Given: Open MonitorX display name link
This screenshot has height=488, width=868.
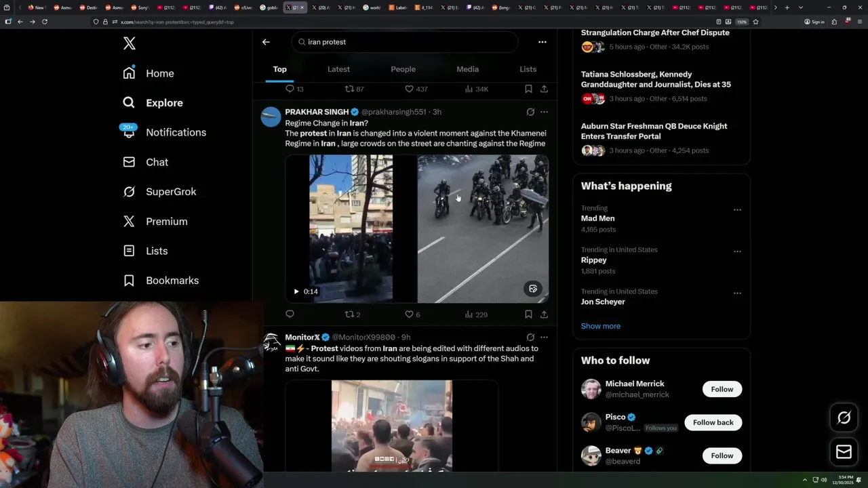Looking at the screenshot, I should (302, 338).
